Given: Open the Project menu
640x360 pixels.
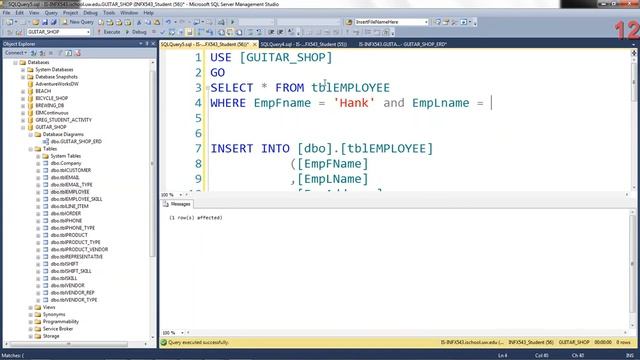Looking at the screenshot, I should tap(70, 13).
